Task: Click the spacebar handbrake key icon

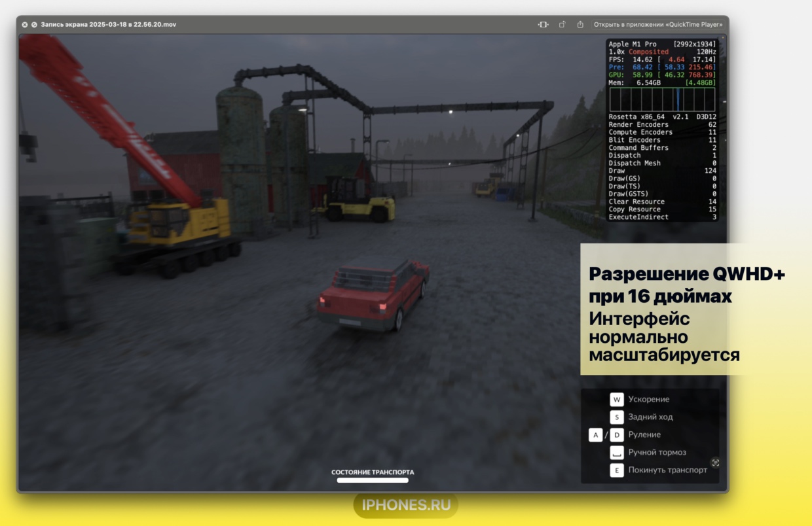Action: pyautogui.click(x=617, y=452)
